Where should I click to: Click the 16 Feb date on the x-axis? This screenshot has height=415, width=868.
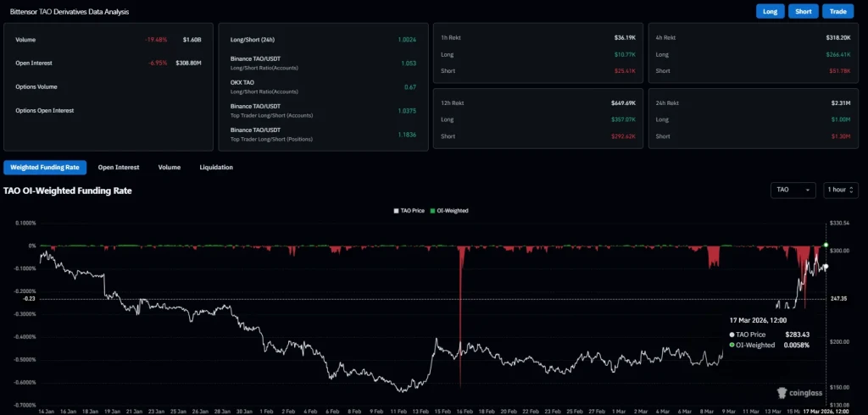pyautogui.click(x=464, y=412)
